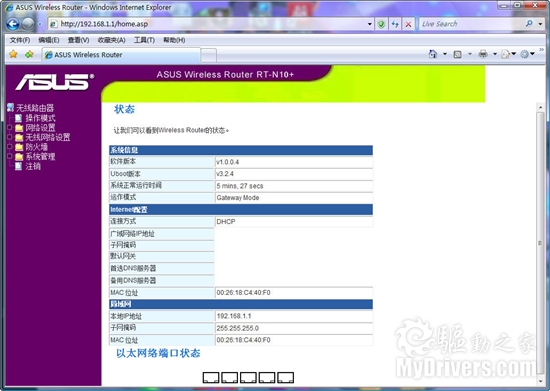Select 无线路由器 root tree item
This screenshot has height=391, width=550.
click(35, 108)
